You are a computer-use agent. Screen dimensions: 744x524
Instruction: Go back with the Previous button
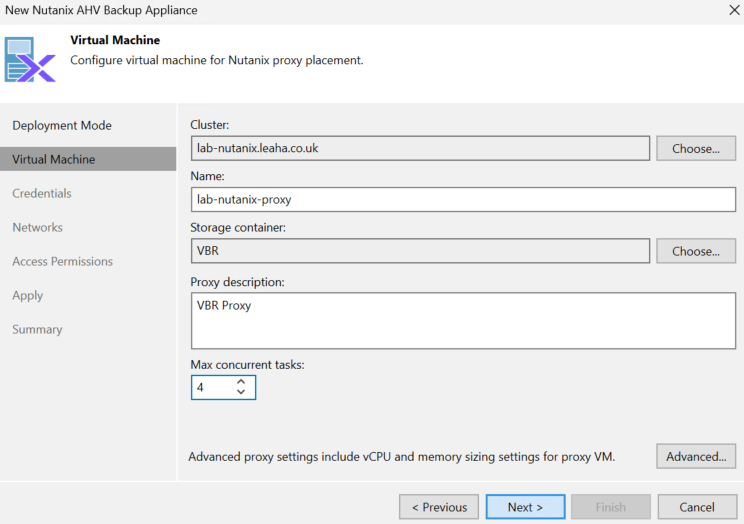tap(439, 507)
